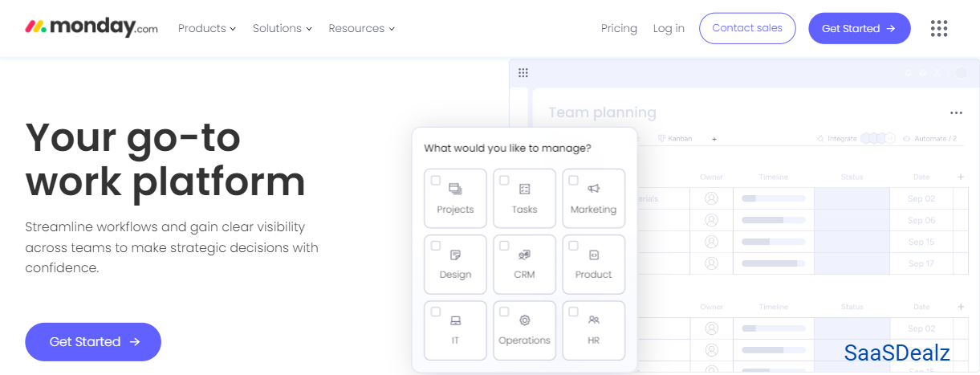The image size is (980, 375).
Task: Click the first Owner column header
Action: pyautogui.click(x=711, y=177)
